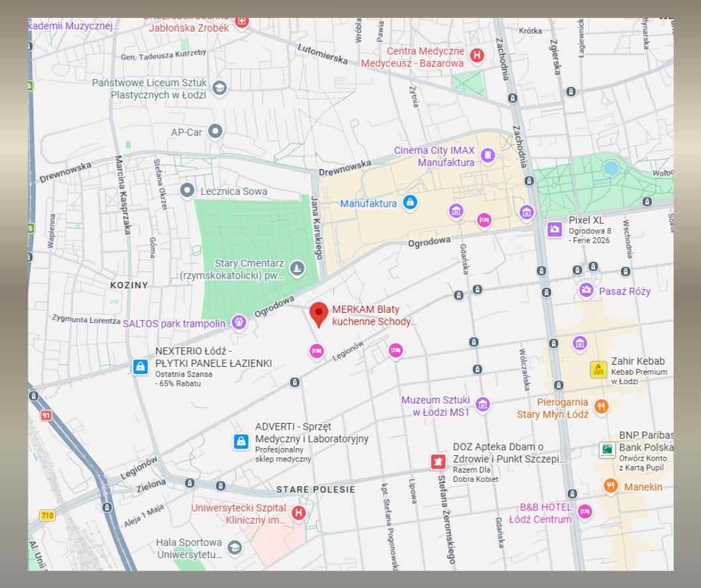
Task: Click the Stary Cmentarz cemetery marker icon
Action: tap(297, 268)
